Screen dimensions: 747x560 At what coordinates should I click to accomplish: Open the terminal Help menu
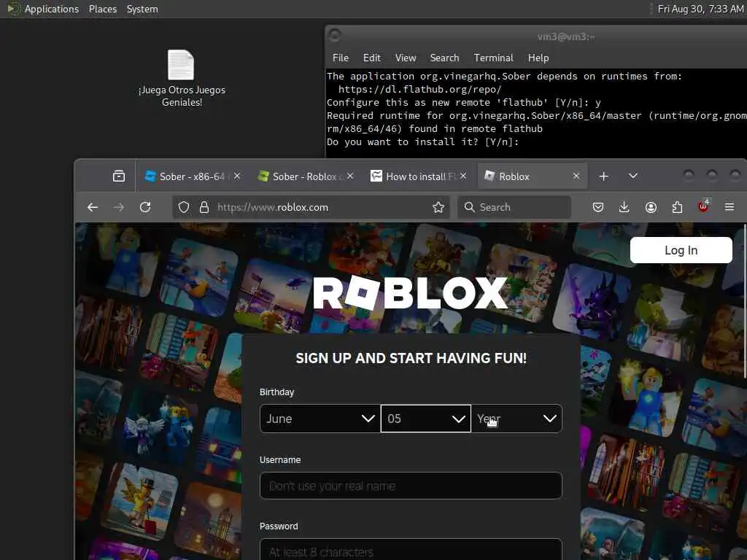click(538, 58)
